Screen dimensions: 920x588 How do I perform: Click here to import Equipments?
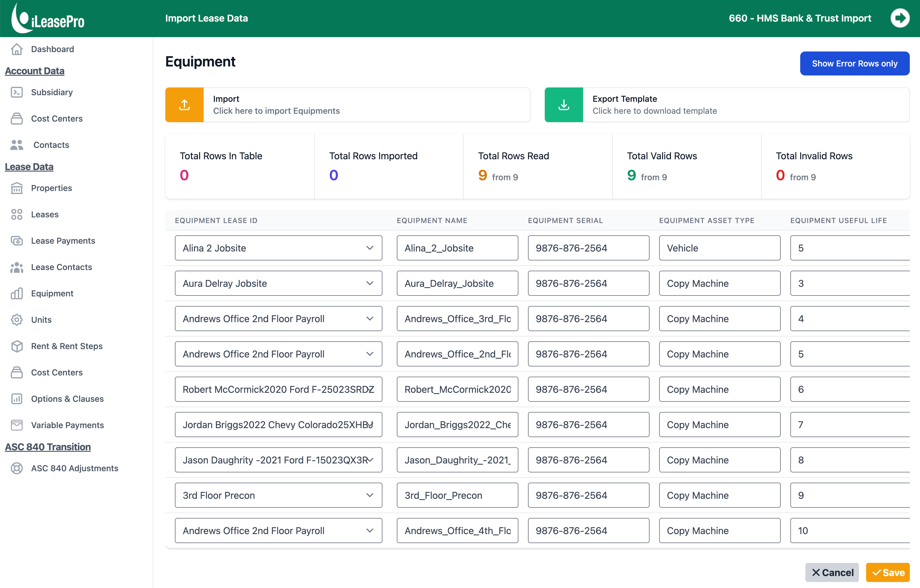click(x=276, y=111)
